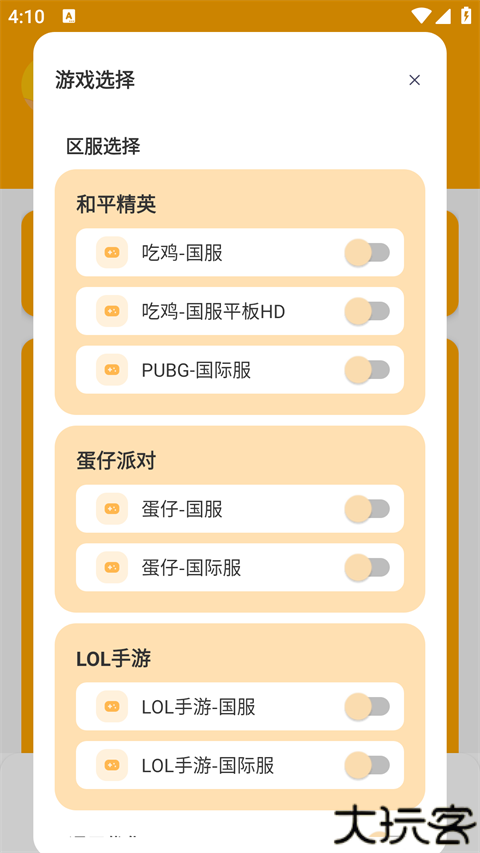The height and width of the screenshot is (853, 480).
Task: Toggle the PUBG-国际服 switch
Action: pos(367,370)
